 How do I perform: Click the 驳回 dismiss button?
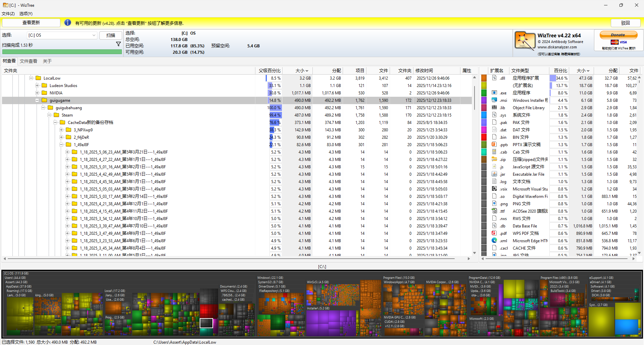[x=625, y=23]
